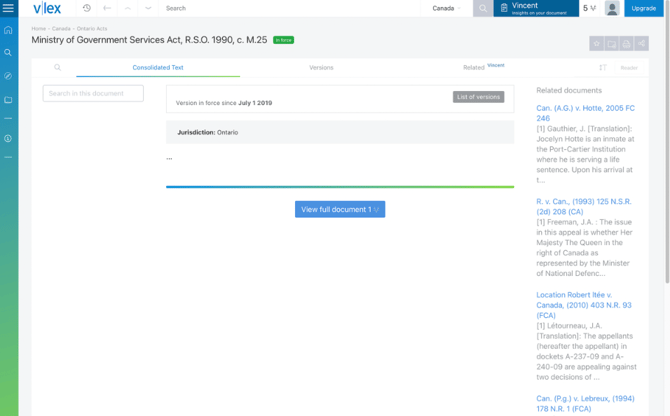Click the Act title heading
Image resolution: width=670 pixels, height=416 pixels.
coord(149,40)
